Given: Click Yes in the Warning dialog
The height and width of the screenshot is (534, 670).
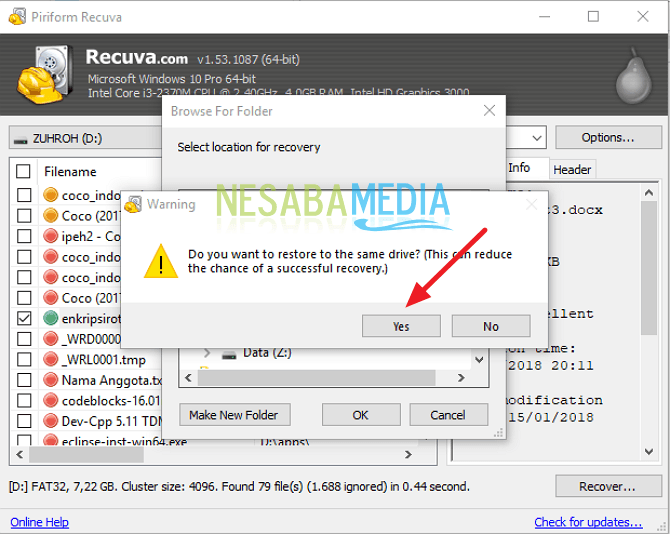Looking at the screenshot, I should pos(401,326).
